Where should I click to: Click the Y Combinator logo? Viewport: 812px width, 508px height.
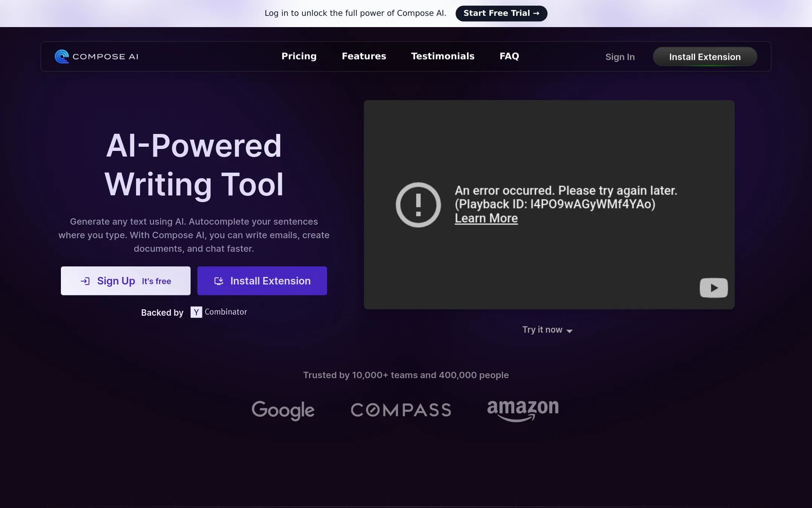pyautogui.click(x=219, y=312)
